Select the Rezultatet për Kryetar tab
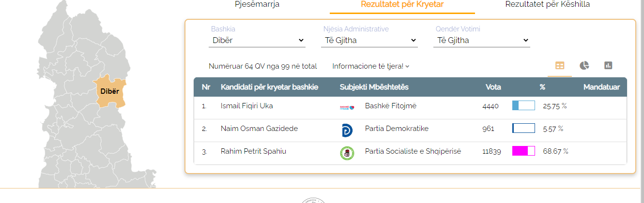Viewport: 644px width, 203px height. [402, 5]
